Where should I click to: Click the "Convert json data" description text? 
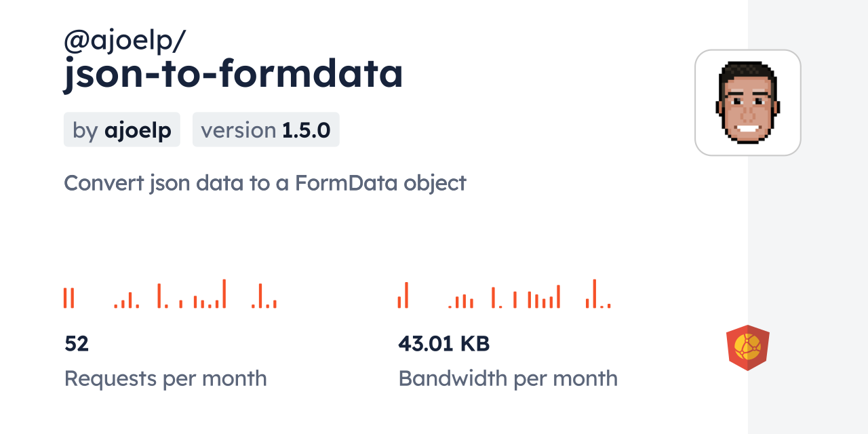pos(264,183)
